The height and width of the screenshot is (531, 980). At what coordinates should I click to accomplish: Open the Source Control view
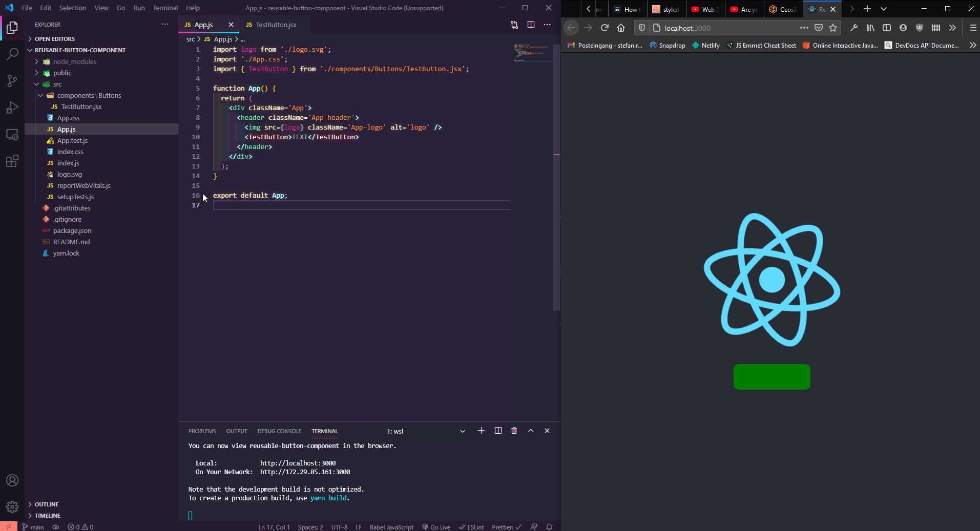click(x=11, y=81)
